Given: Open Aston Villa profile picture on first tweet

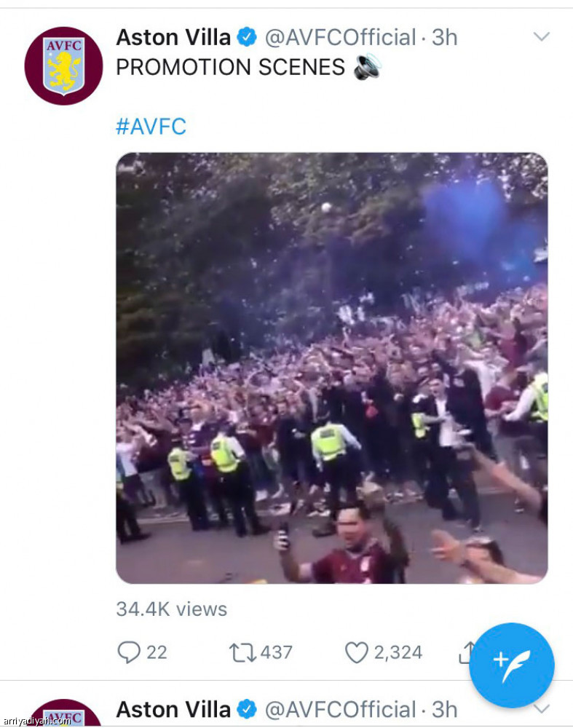Looking at the screenshot, I should coord(64,66).
